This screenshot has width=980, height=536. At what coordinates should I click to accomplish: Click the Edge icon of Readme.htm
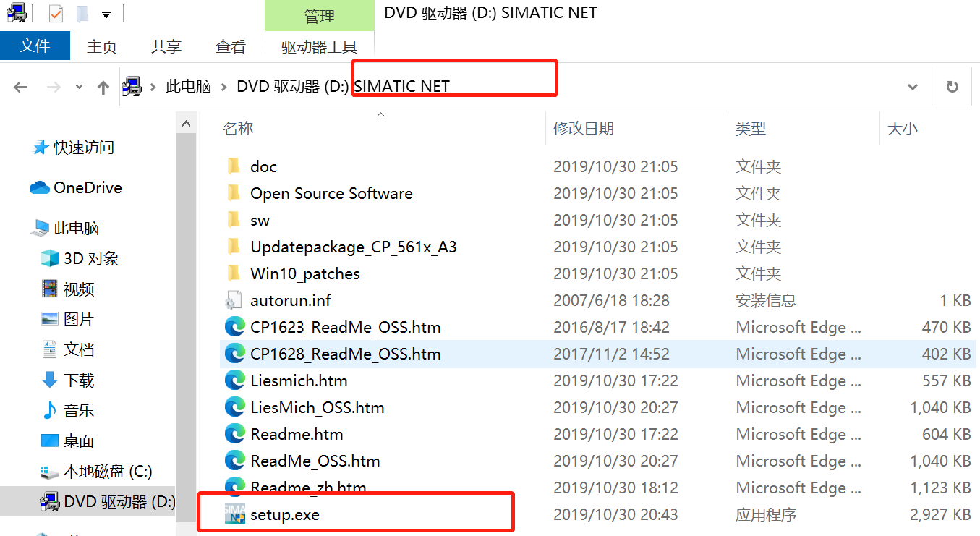pos(234,434)
